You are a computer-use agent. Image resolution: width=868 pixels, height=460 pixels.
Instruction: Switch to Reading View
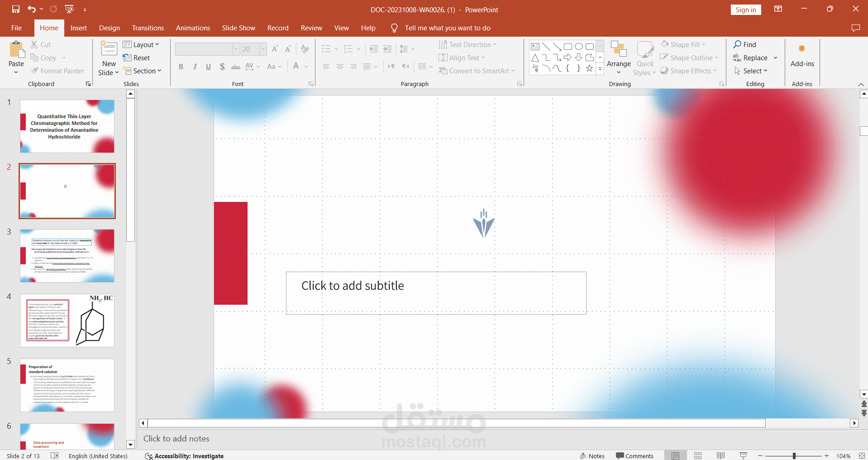[x=720, y=455]
